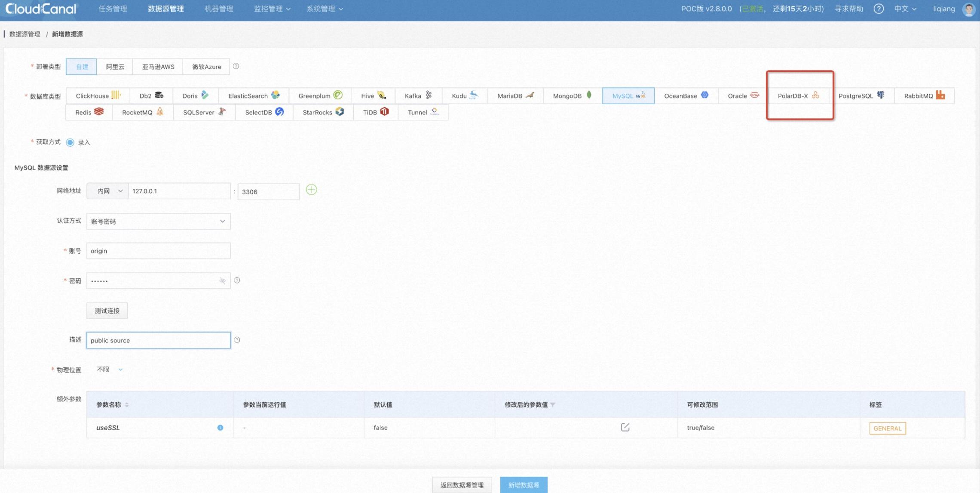The image size is (980, 493).
Task: Click the 测试连接 button
Action: coord(107,311)
